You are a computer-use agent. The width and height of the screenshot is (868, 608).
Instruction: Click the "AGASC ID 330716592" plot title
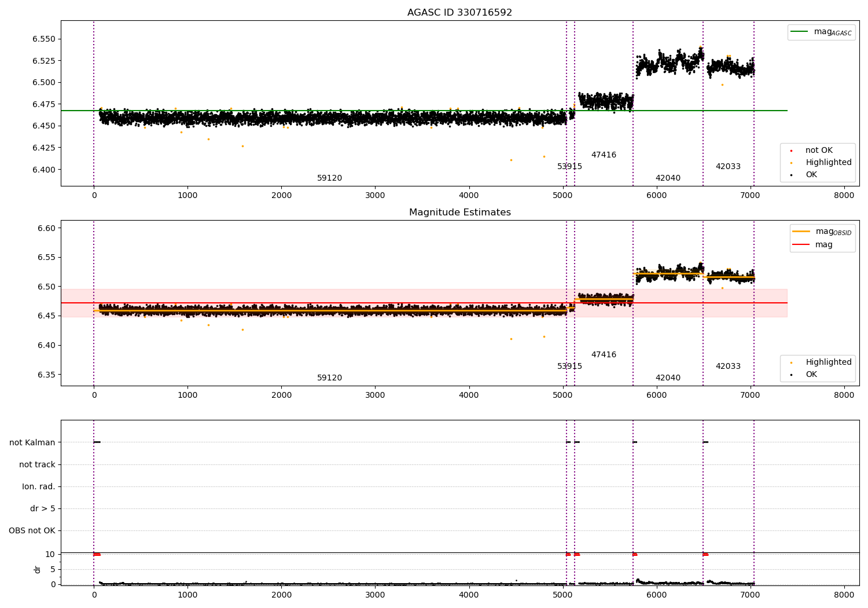click(x=459, y=12)
